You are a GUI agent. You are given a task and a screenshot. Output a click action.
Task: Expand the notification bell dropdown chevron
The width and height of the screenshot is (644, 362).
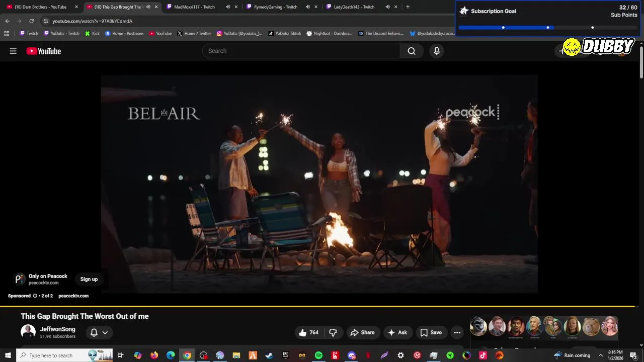point(105,332)
